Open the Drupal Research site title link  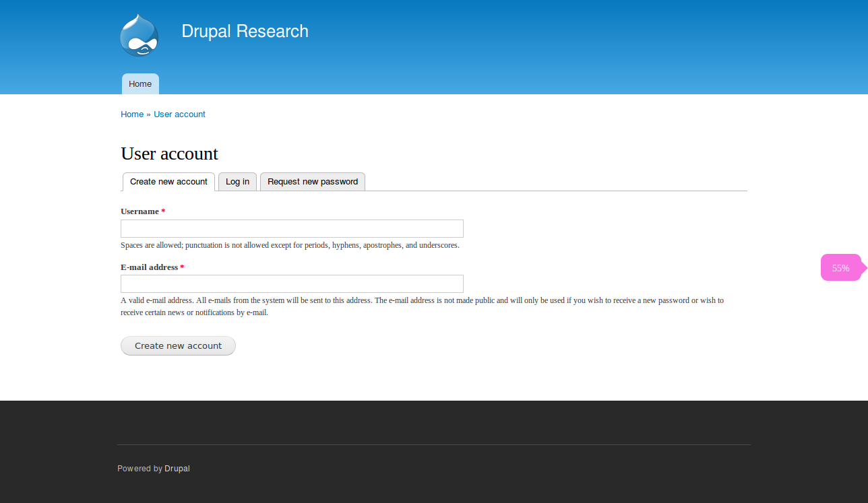click(x=245, y=31)
